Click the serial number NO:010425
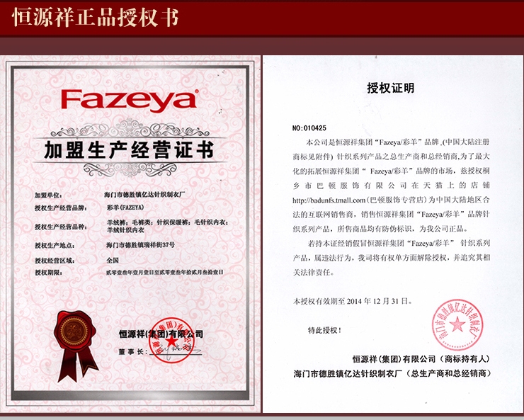Image resolution: width=524 pixels, height=420 pixels. coord(309,128)
